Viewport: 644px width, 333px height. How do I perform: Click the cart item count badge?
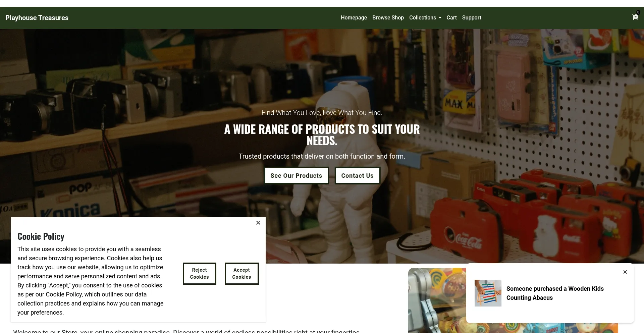(638, 12)
